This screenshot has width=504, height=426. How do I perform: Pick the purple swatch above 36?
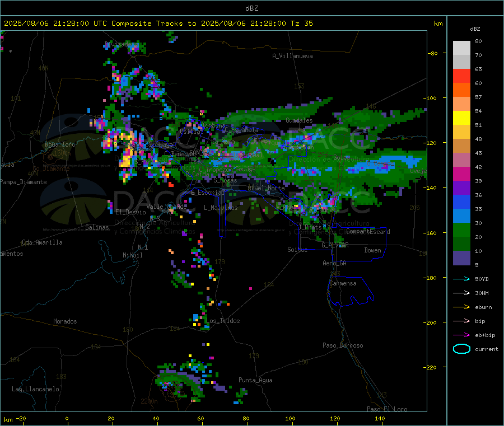click(461, 188)
